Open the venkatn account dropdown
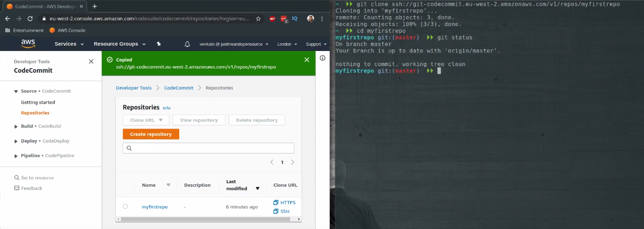This screenshot has height=229, width=644. pyautogui.click(x=234, y=44)
